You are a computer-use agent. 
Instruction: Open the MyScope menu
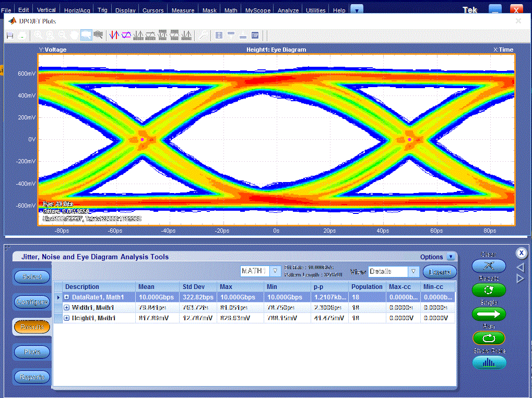click(258, 10)
